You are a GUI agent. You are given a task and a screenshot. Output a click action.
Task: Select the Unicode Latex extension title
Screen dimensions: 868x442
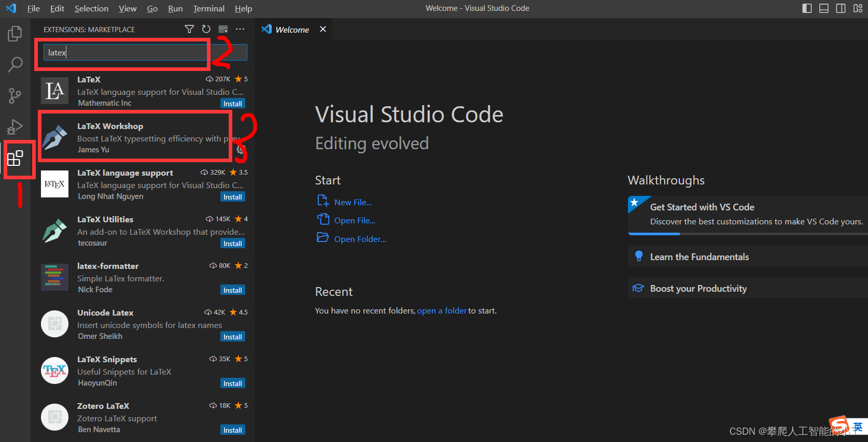[x=105, y=312]
